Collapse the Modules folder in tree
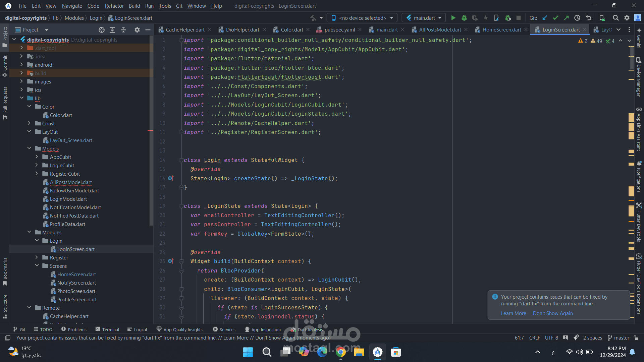Screen dimensions: 644x362 29,232
